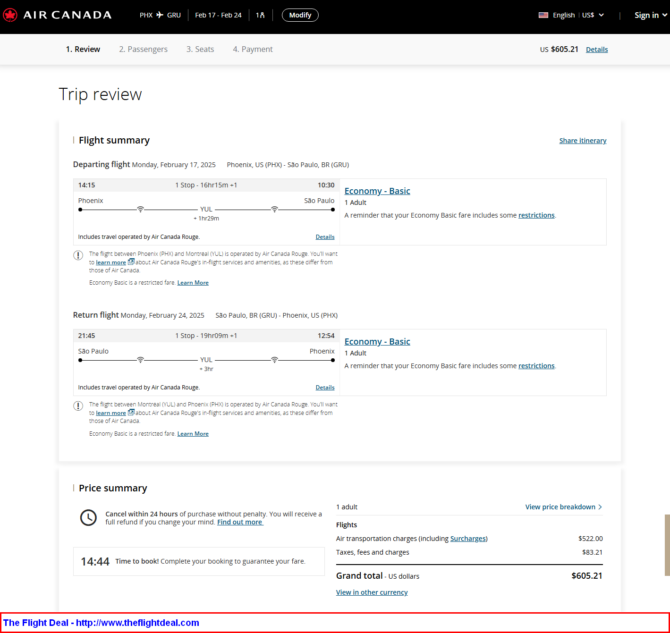Viewport: 670px width, 633px height.
Task: Click the warning icon under return flight
Action: [x=78, y=406]
